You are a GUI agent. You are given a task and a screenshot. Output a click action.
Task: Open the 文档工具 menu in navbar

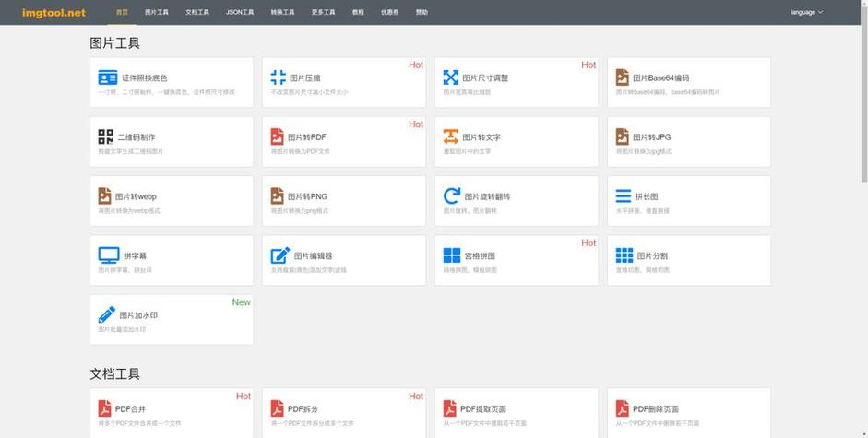click(x=197, y=12)
